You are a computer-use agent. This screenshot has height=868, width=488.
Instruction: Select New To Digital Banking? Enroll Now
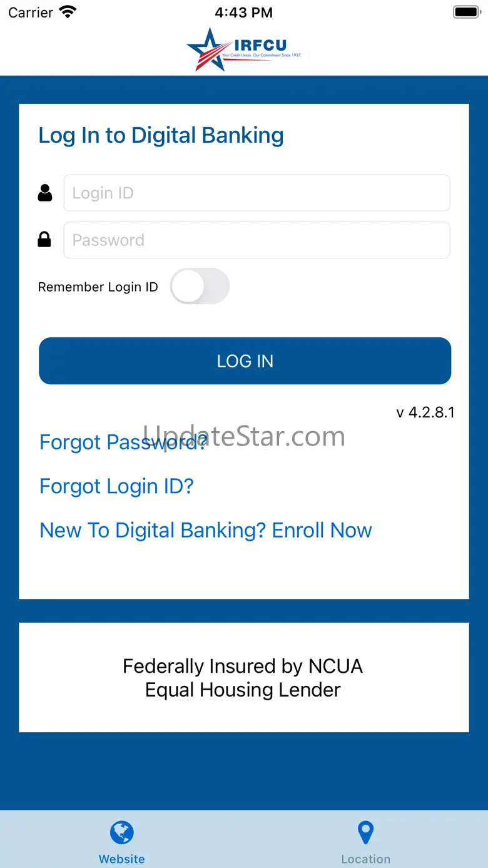(x=205, y=530)
